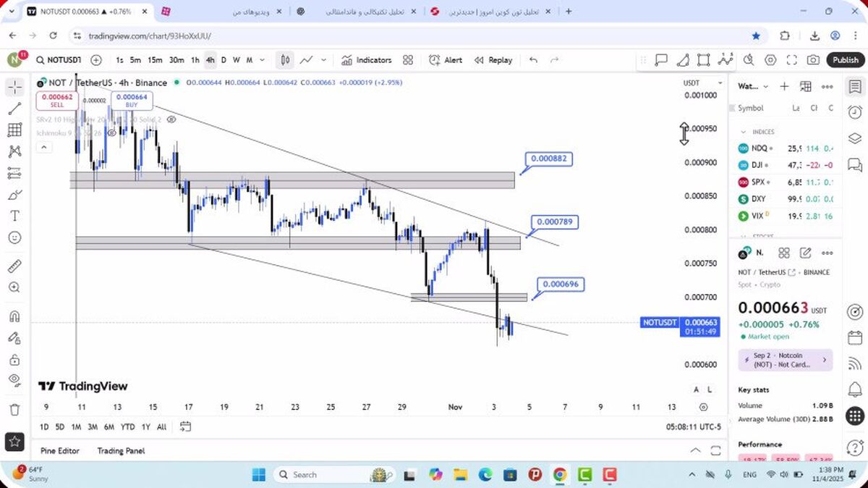868x488 pixels.
Task: Add a symbol to watchlist
Action: [x=784, y=86]
